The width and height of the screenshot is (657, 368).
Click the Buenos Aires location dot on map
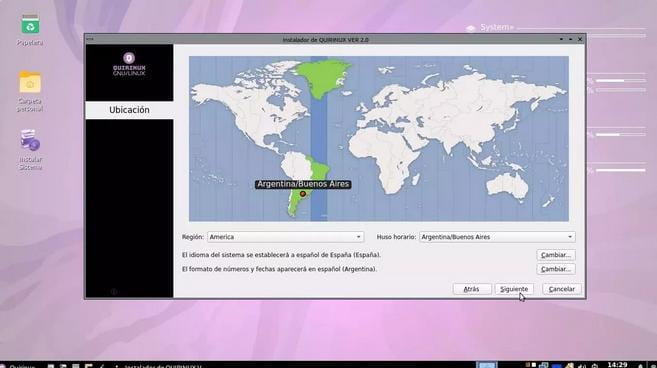(x=303, y=194)
